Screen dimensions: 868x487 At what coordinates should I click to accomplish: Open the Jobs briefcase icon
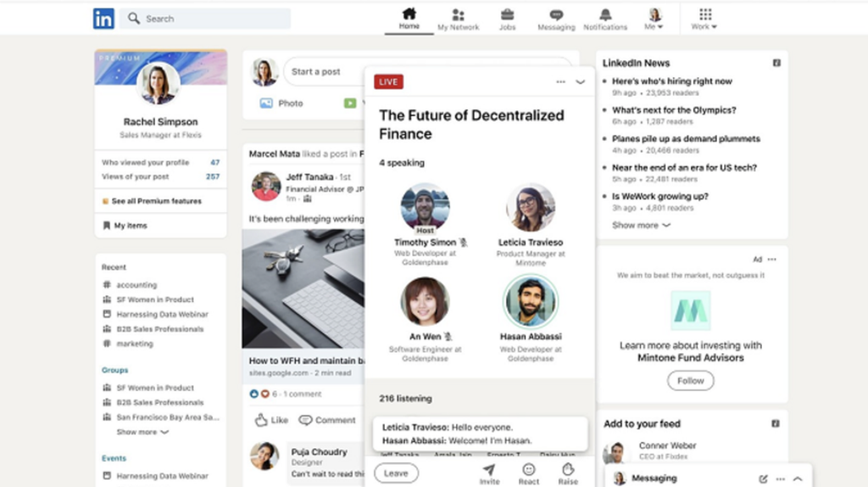pos(507,15)
